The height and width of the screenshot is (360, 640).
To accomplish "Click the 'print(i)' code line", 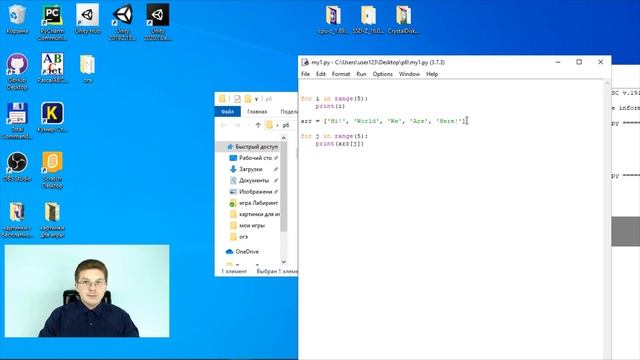I will coord(330,106).
